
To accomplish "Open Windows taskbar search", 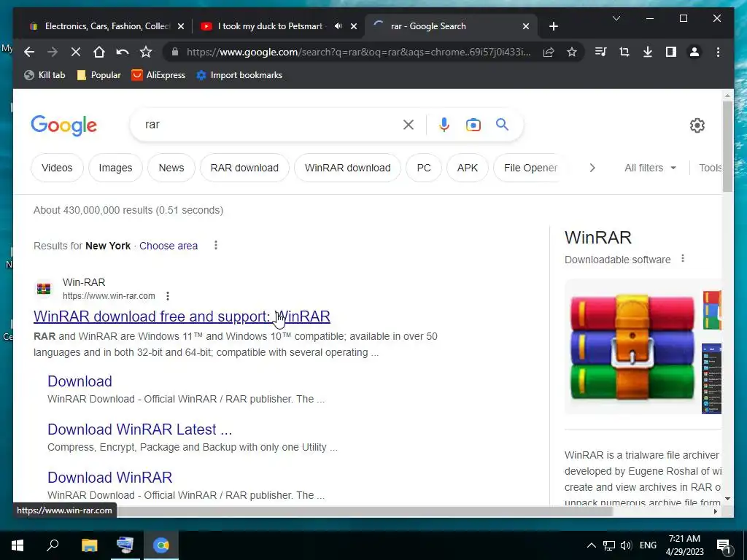I will (53, 545).
